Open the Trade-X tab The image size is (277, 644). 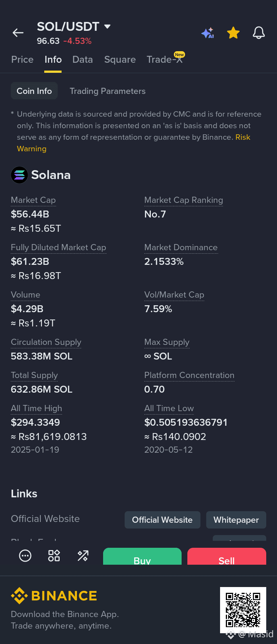tap(165, 60)
